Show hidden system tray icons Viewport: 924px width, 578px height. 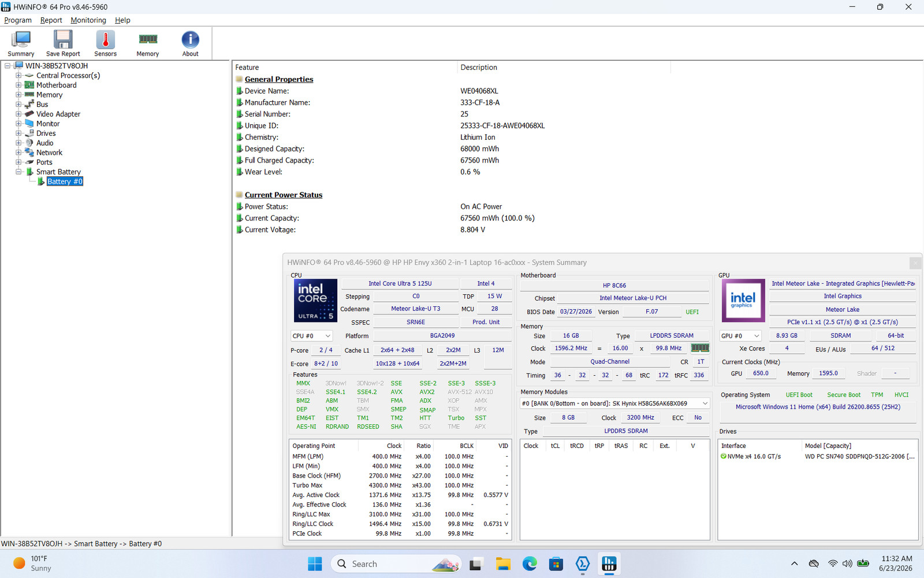795,564
